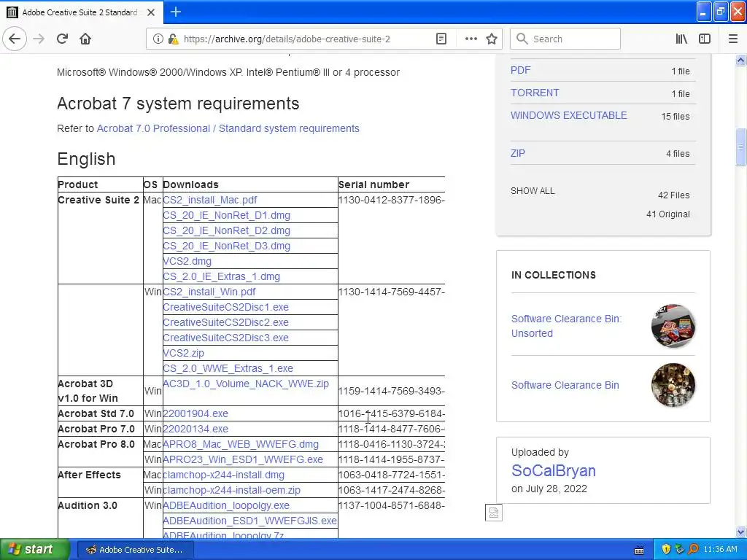
Task: Open uploader SoCalBryan profile
Action: [x=553, y=470]
